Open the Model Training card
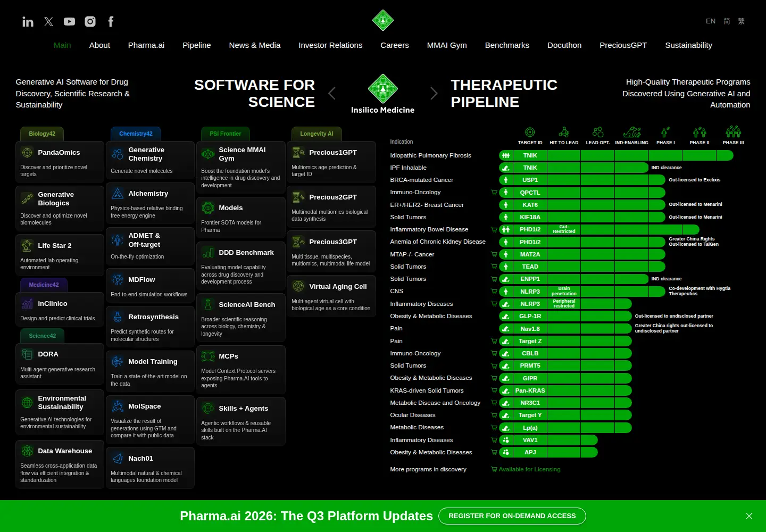Viewport: 766px width, 532px height. (x=151, y=372)
